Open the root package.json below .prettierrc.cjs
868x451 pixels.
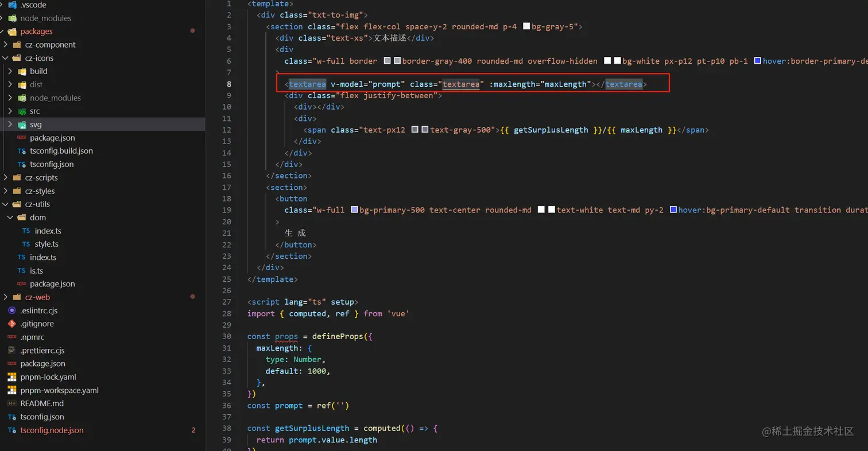click(x=102, y=364)
